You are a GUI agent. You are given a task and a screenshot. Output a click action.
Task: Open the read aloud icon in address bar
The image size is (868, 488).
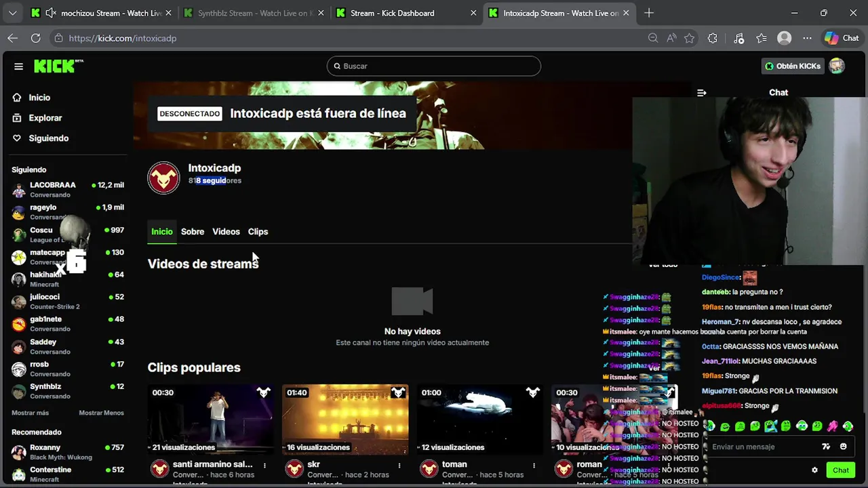pyautogui.click(x=671, y=39)
